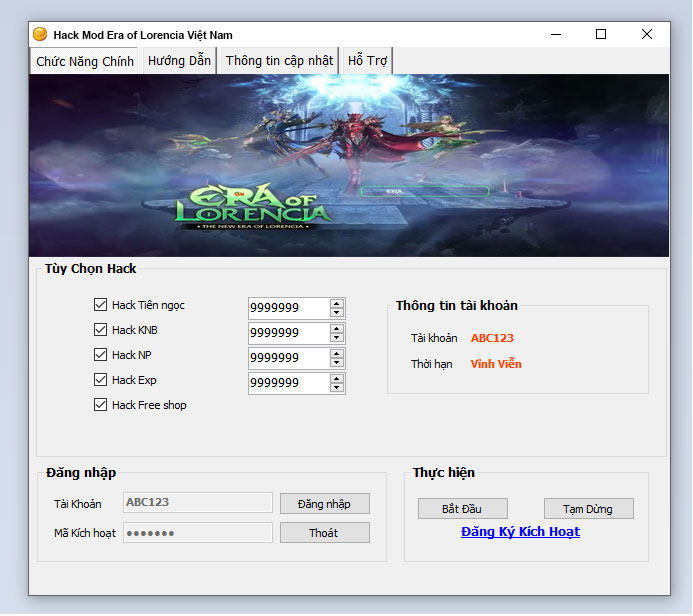The width and height of the screenshot is (693, 616).
Task: Disable the Hack Exp checkbox
Action: 100,380
